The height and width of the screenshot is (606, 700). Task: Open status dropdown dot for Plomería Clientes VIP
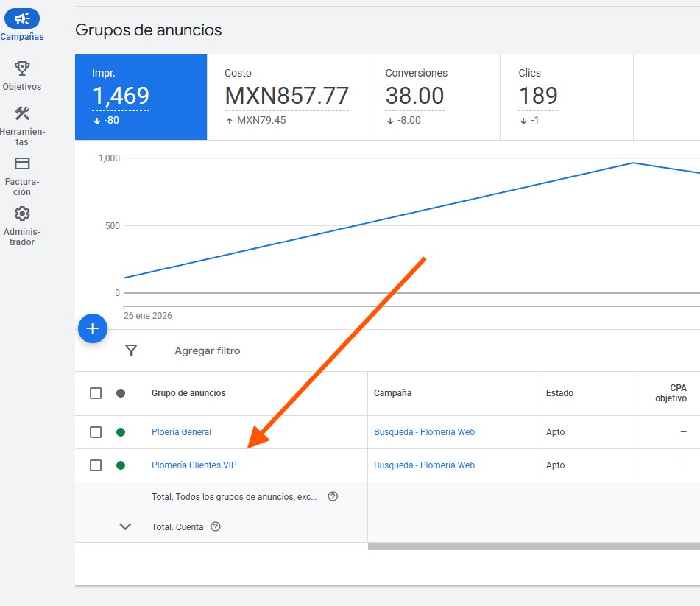121,465
